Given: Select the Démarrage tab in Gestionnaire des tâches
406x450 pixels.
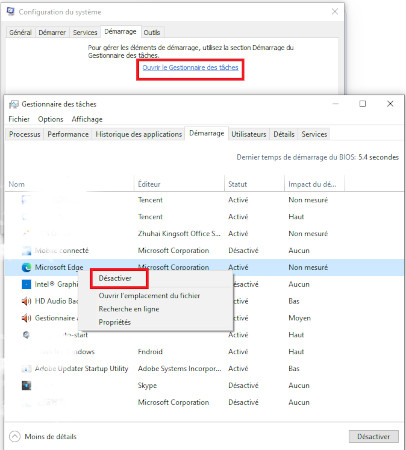Looking at the screenshot, I should [x=207, y=133].
